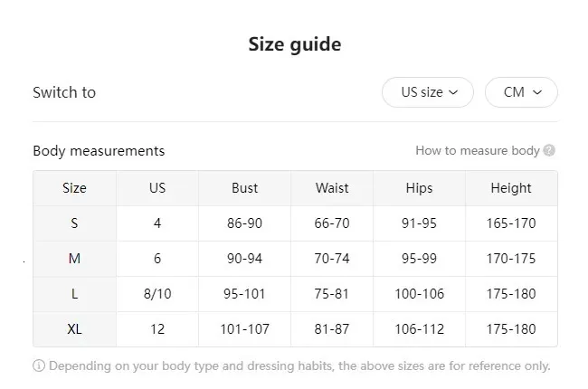Select the M size row label
The image size is (588, 389).
coord(74,259)
